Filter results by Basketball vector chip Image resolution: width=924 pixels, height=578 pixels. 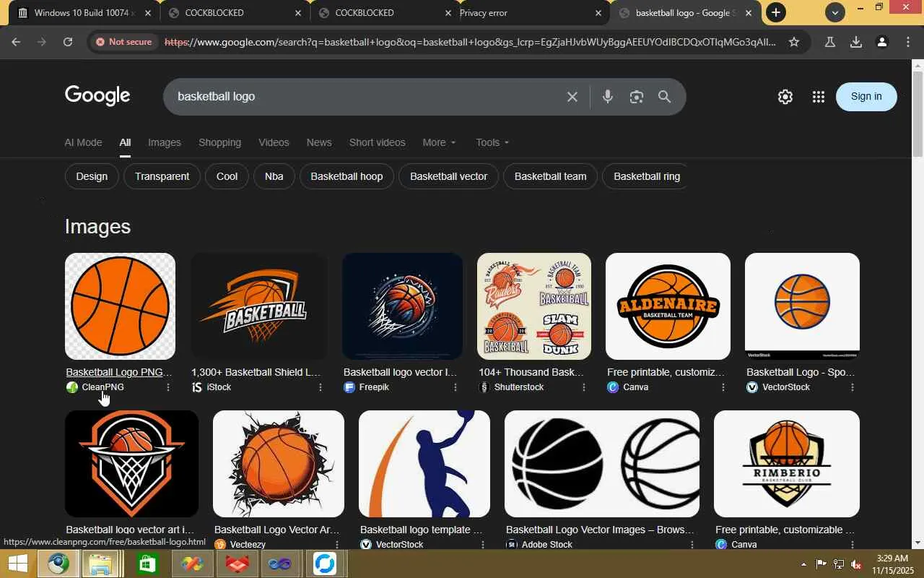pyautogui.click(x=448, y=176)
